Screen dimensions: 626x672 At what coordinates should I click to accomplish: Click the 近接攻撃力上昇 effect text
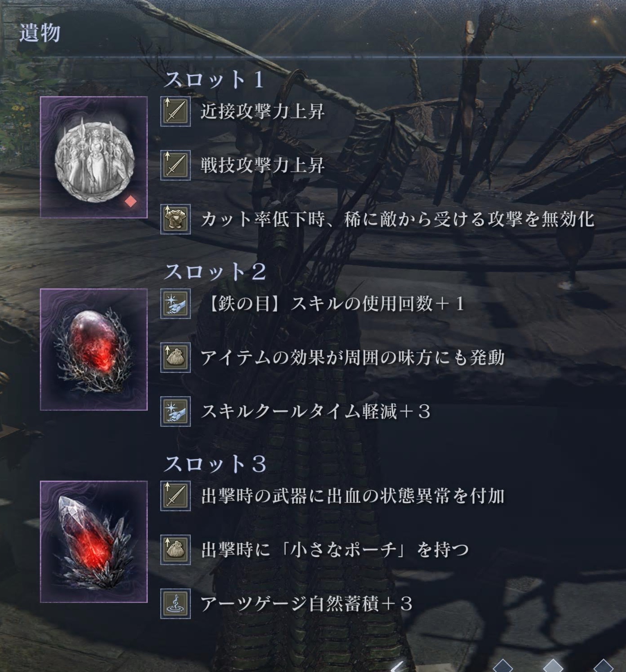[263, 111]
